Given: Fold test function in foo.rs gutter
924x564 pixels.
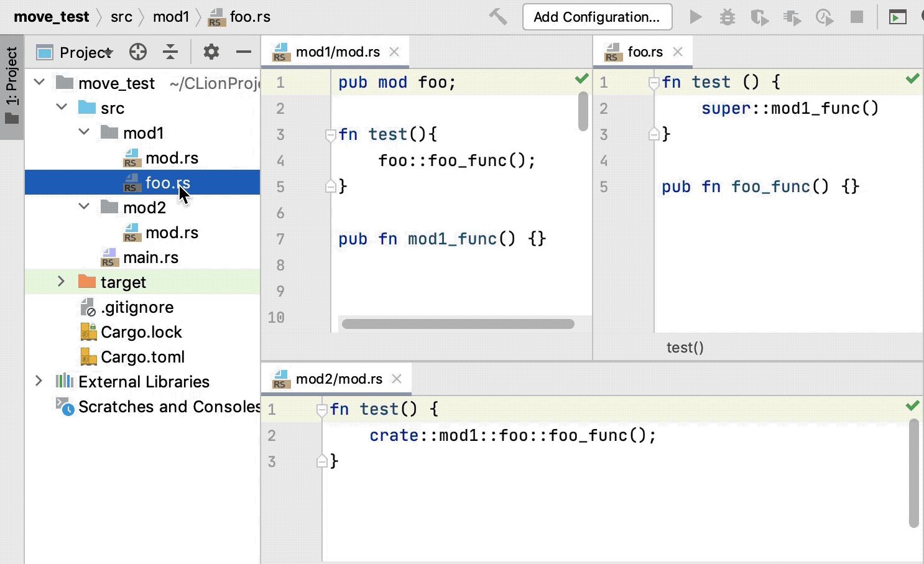Looking at the screenshot, I should [x=654, y=83].
